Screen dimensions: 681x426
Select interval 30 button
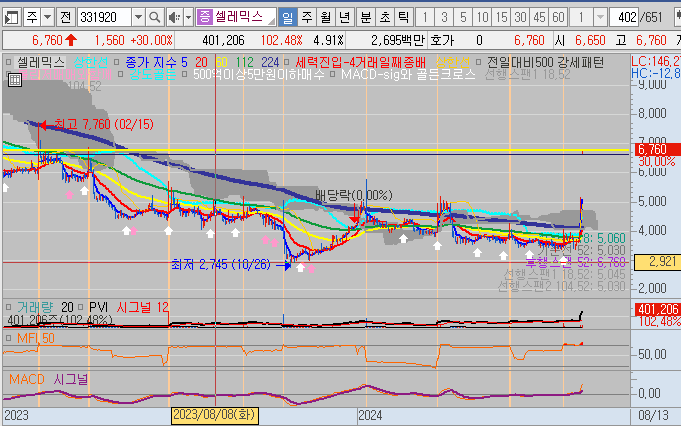(x=520, y=17)
